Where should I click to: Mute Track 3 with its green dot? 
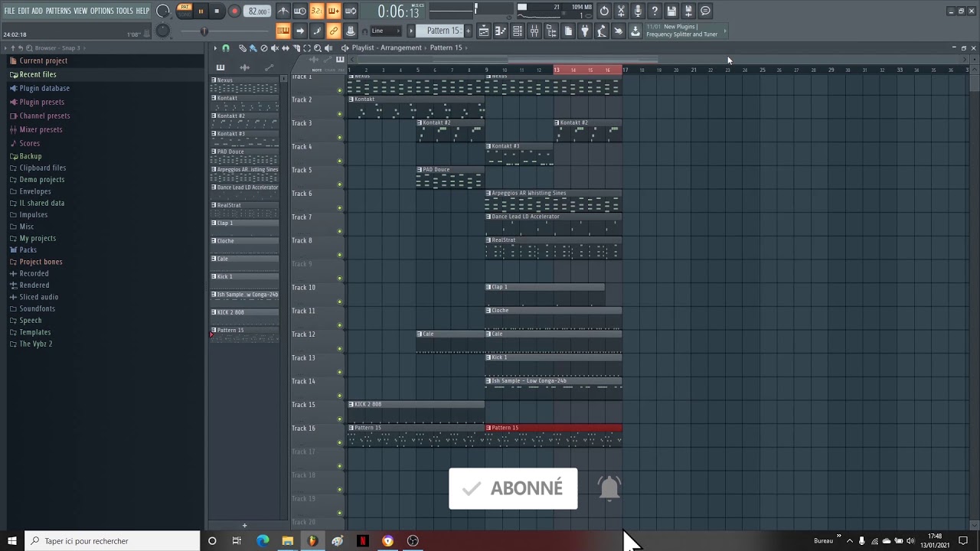coord(340,138)
